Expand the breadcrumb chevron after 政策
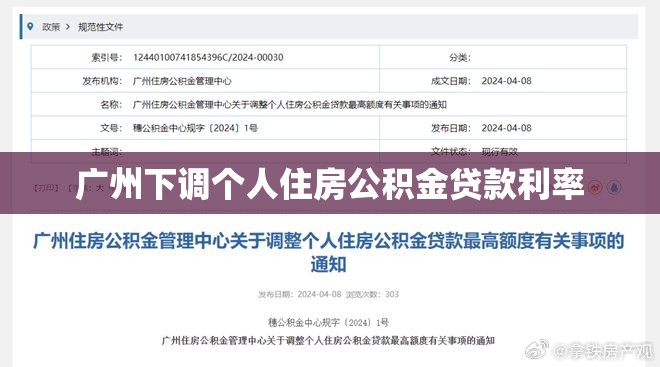The image size is (660, 367). click(x=68, y=27)
